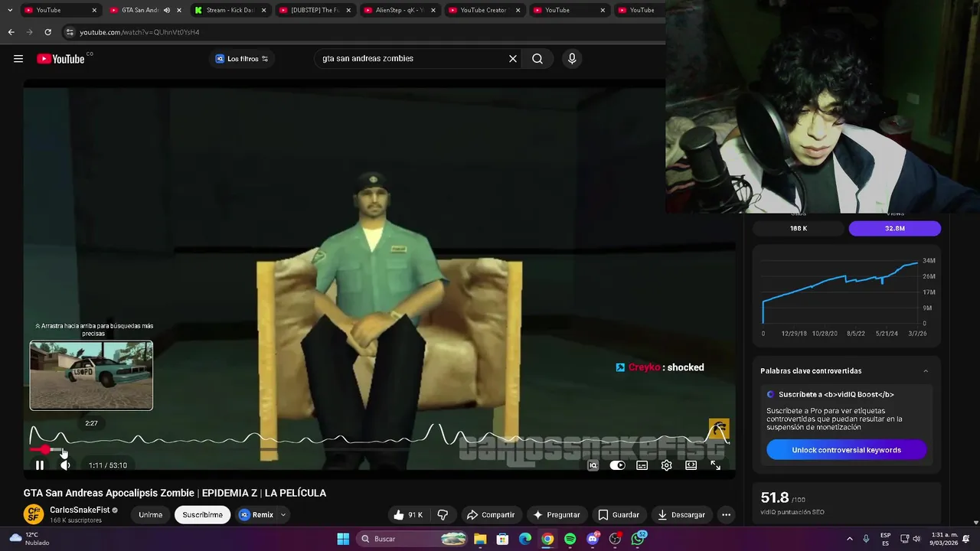This screenshot has height=551, width=980.
Task: Seek on the video progress bar
Action: [379, 450]
